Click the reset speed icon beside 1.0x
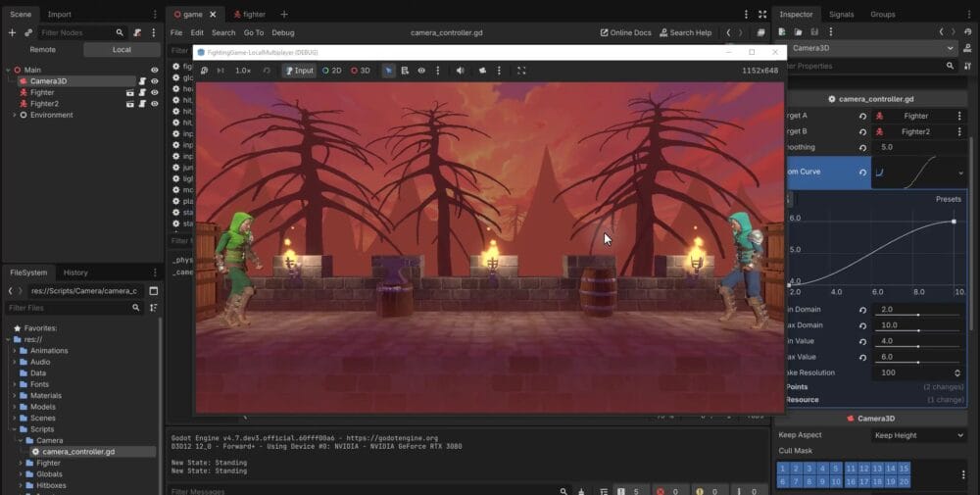Viewport: 980px width, 495px height. coord(267,71)
